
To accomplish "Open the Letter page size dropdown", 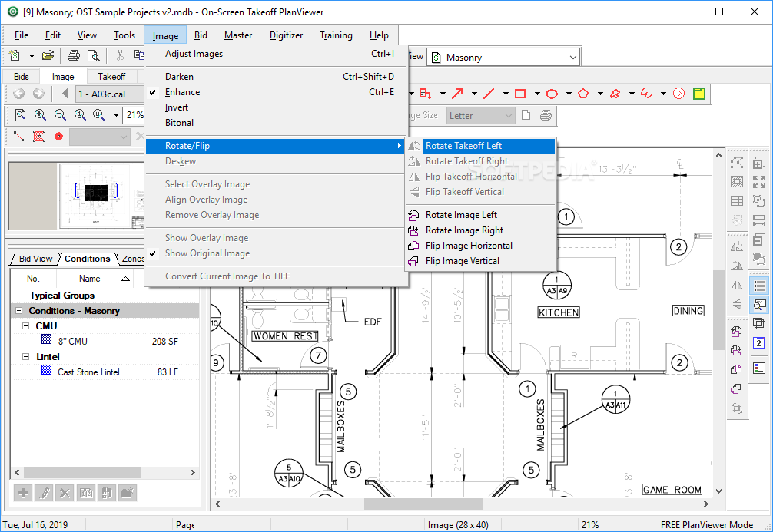I will [x=509, y=116].
